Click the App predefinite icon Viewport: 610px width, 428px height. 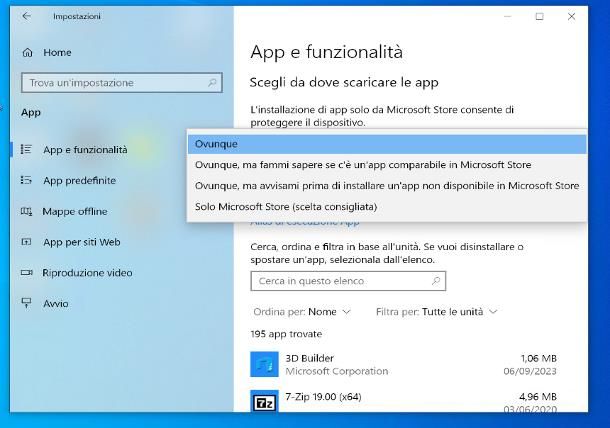coord(26,180)
